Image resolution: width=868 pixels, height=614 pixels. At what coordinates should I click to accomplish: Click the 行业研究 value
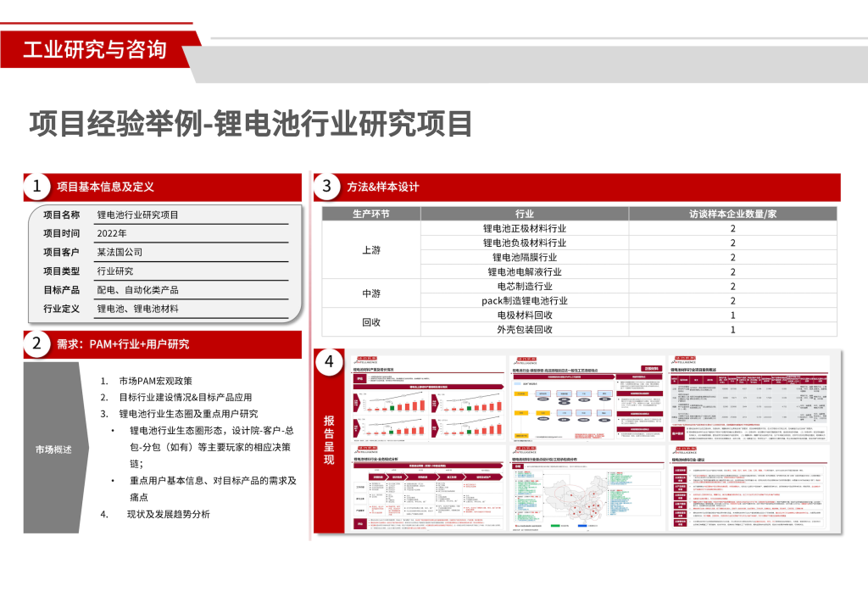point(115,271)
